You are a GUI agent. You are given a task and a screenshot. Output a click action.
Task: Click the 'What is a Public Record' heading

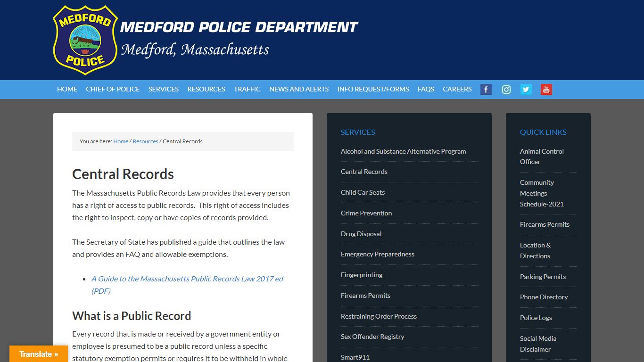132,316
